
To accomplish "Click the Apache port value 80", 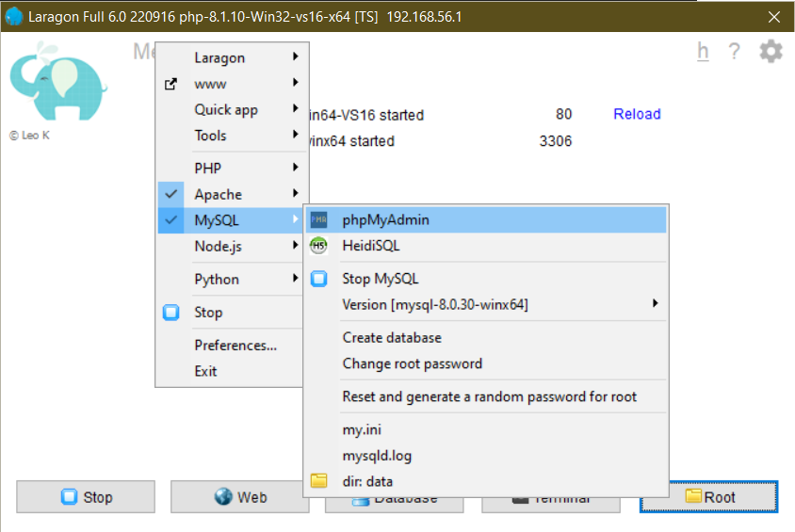I will click(563, 114).
